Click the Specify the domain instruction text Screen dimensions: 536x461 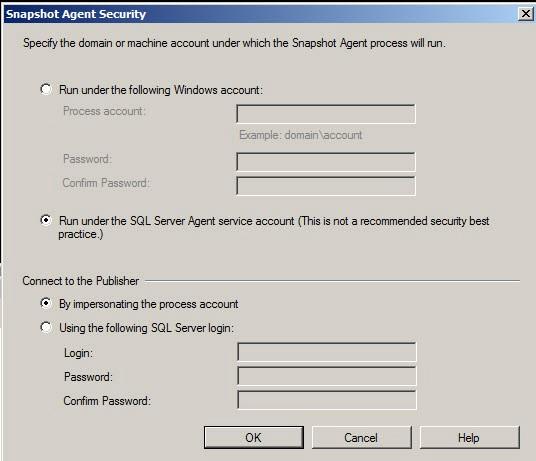tap(234, 43)
